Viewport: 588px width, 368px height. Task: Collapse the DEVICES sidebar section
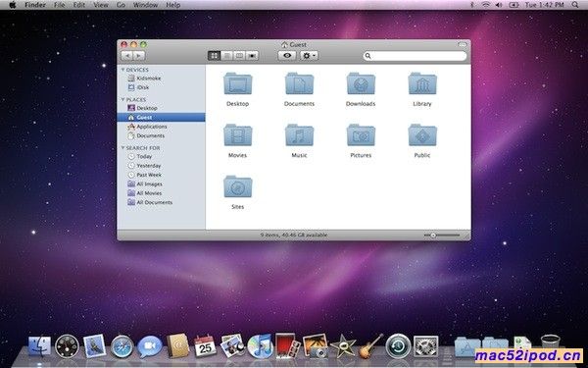coord(122,70)
